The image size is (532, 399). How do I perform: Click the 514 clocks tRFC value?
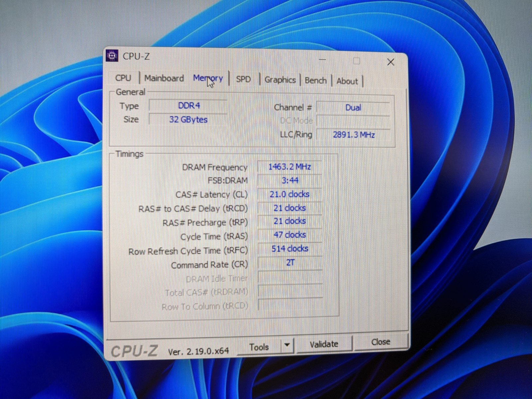coord(290,248)
